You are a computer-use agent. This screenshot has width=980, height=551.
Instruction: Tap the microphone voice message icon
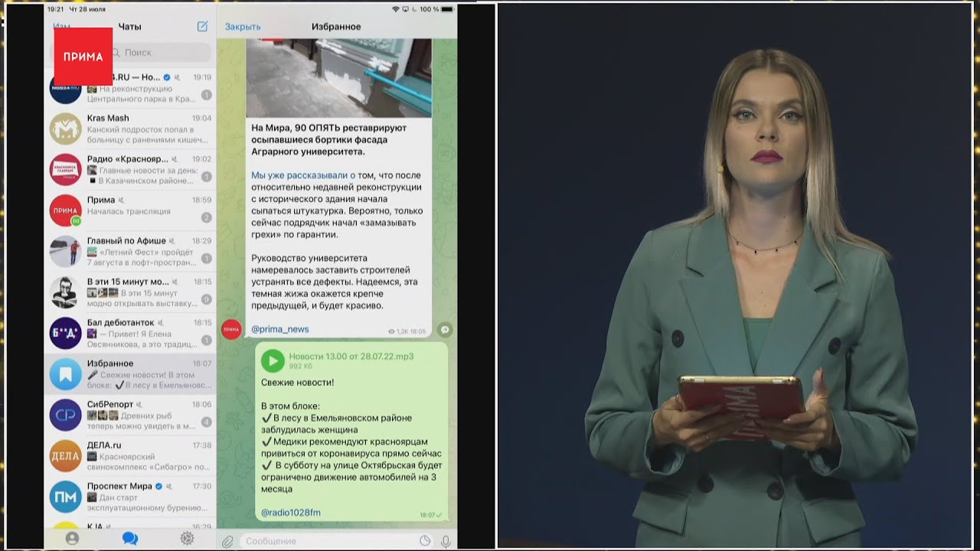pyautogui.click(x=446, y=541)
